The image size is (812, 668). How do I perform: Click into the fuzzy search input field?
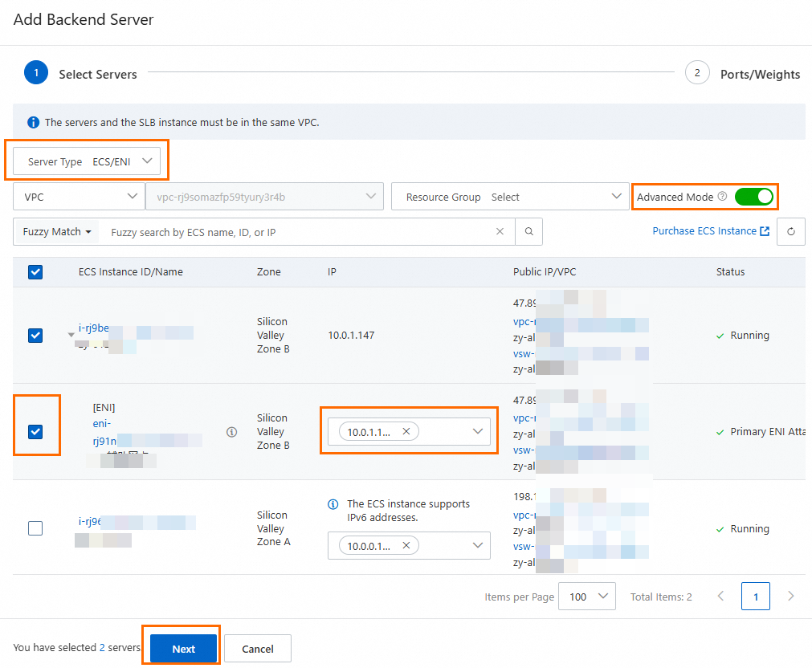pyautogui.click(x=298, y=232)
